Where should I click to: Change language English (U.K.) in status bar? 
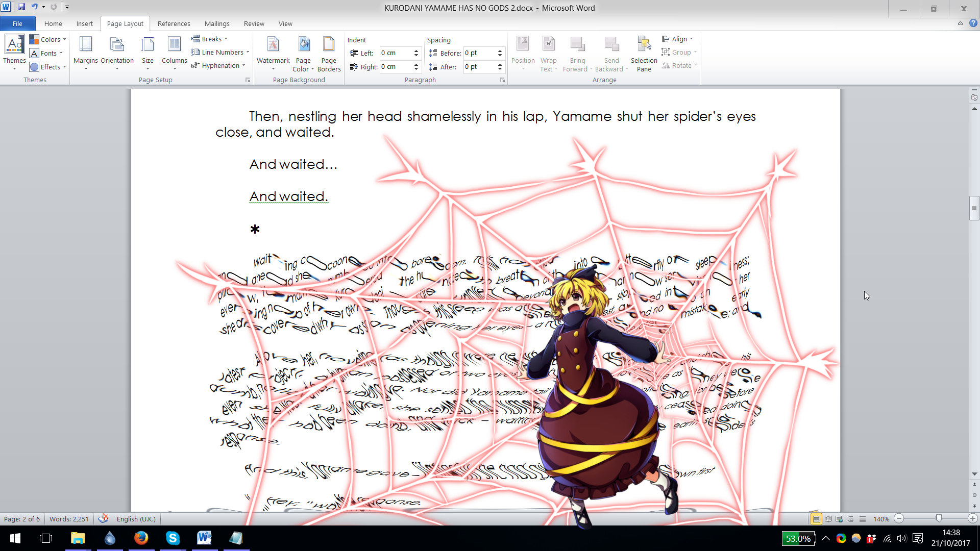pos(136,519)
